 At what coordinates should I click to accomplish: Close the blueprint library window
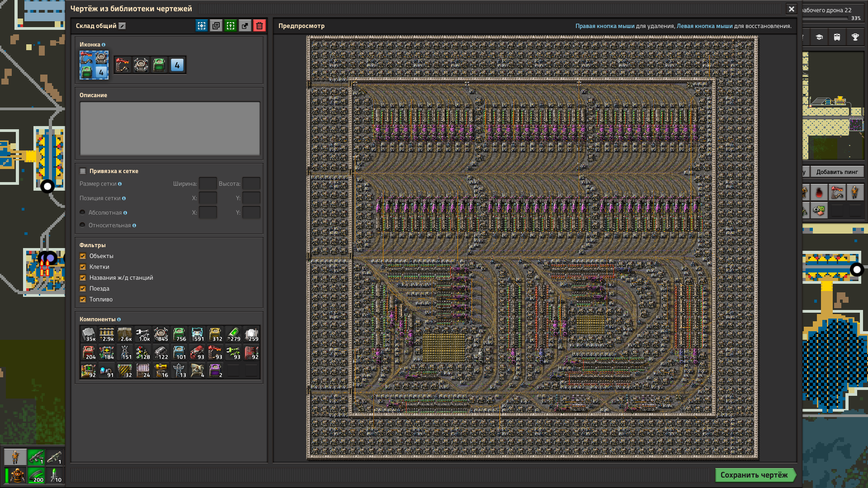click(791, 9)
